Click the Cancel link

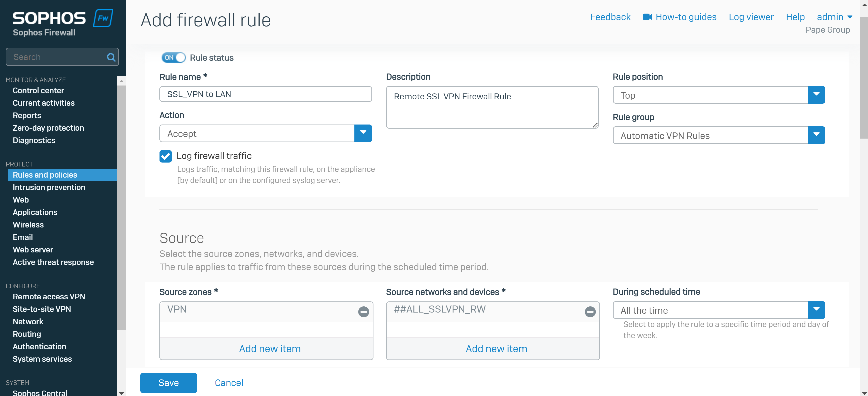click(229, 383)
